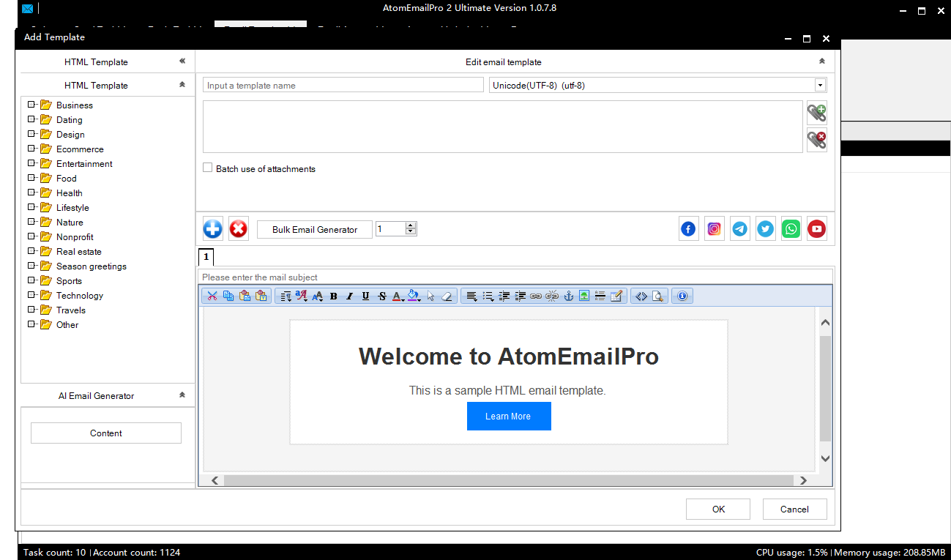Click the mail subject input field
The height and width of the screenshot is (560, 951).
point(515,277)
